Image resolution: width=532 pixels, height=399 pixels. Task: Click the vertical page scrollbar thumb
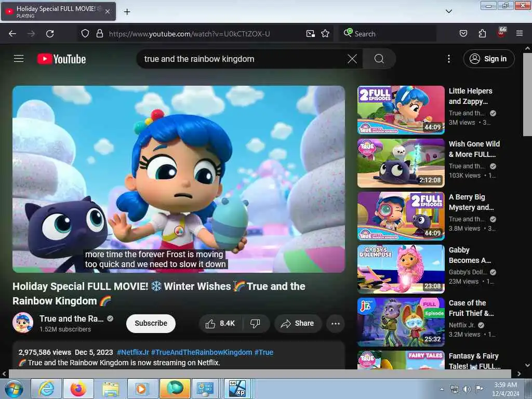coord(527,95)
